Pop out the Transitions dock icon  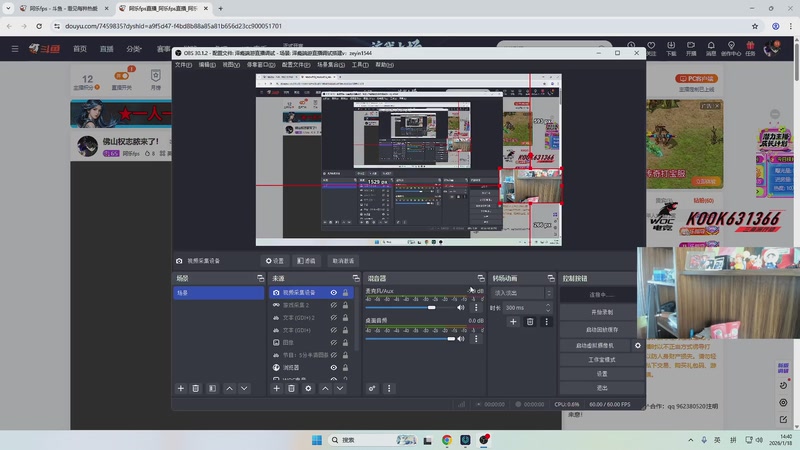point(551,278)
